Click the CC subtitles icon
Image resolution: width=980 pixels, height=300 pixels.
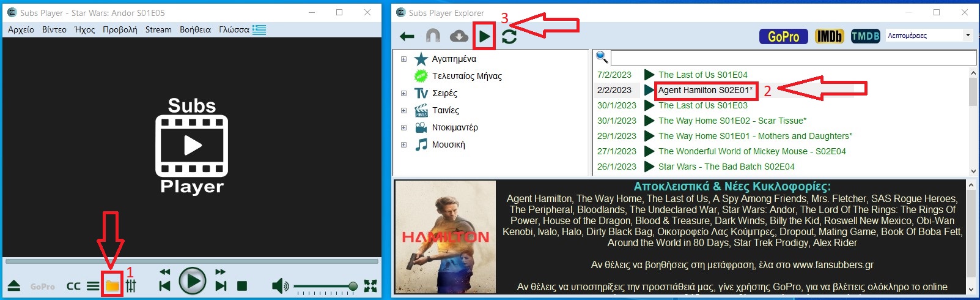[73, 286]
